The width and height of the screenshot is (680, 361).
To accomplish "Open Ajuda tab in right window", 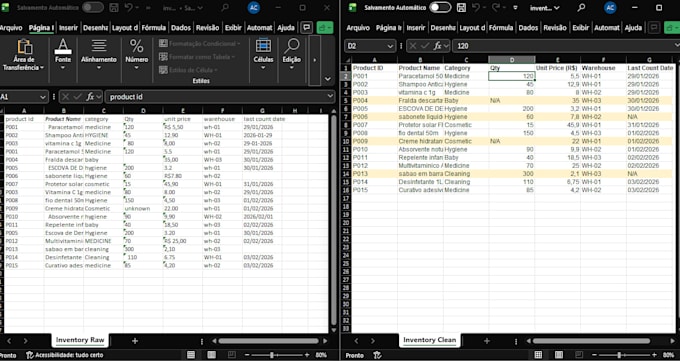I will tap(633, 28).
